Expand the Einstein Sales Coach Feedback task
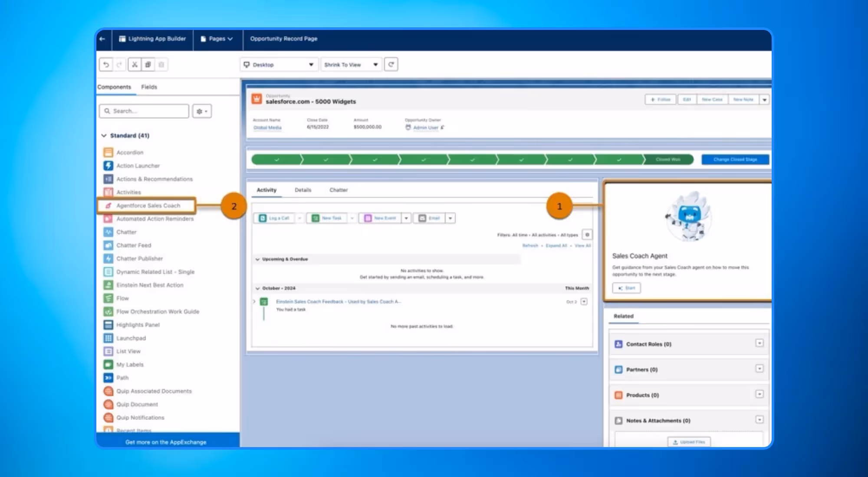868x477 pixels. (x=254, y=301)
